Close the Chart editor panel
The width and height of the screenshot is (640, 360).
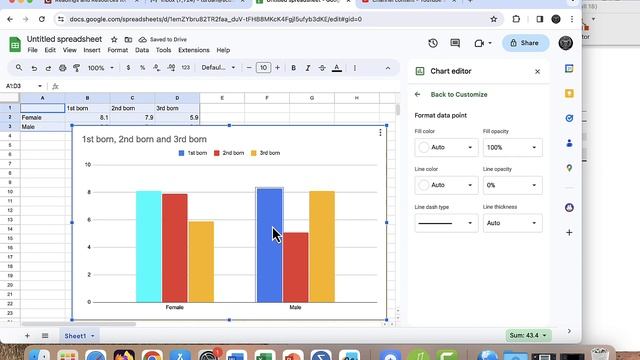(538, 71)
